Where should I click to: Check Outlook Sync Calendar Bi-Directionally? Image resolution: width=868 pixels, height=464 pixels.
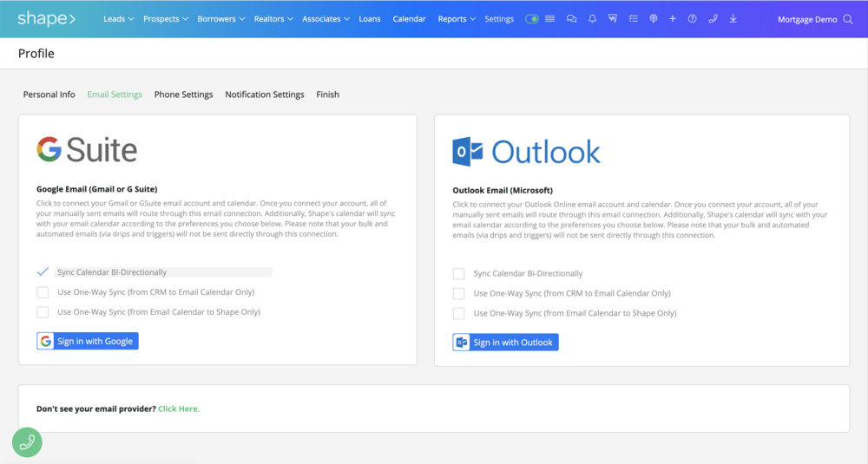click(458, 273)
